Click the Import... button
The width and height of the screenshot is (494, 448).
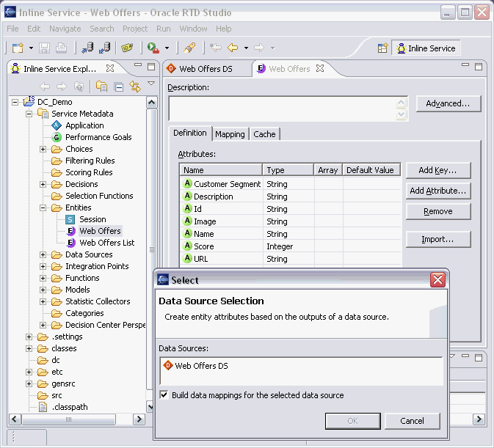pos(438,239)
